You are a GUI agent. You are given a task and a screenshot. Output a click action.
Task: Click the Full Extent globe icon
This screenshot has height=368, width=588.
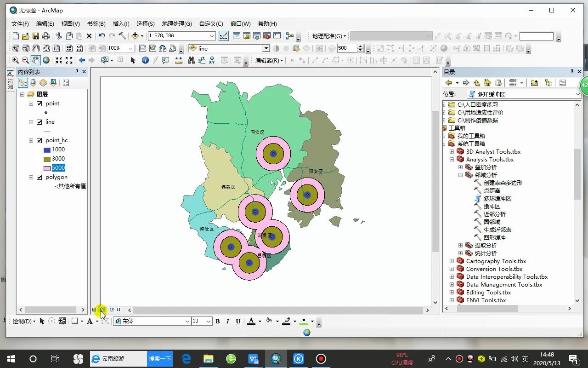coord(46,60)
